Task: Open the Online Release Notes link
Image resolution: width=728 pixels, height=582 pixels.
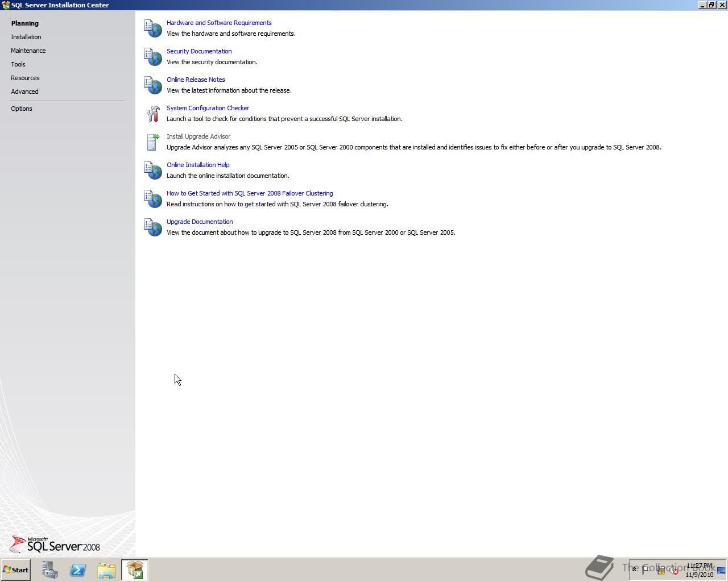Action: click(x=196, y=80)
